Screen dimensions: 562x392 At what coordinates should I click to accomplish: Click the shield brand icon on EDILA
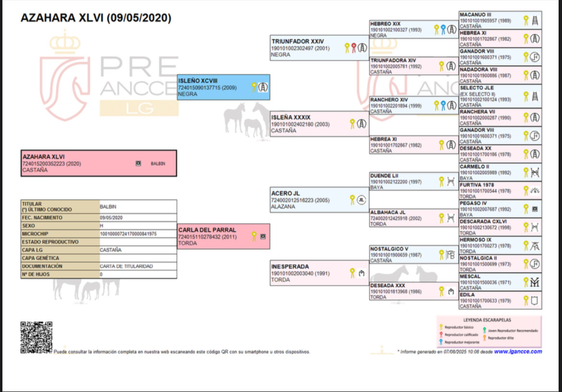tap(535, 300)
